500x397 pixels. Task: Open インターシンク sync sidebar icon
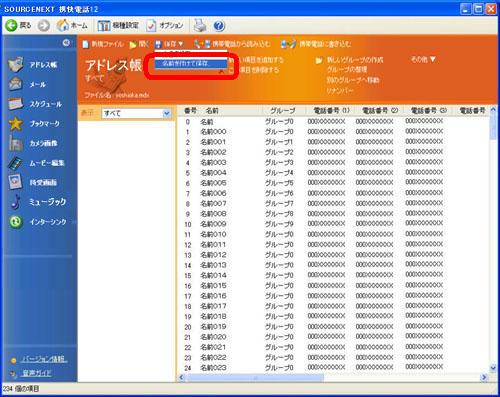[16, 222]
